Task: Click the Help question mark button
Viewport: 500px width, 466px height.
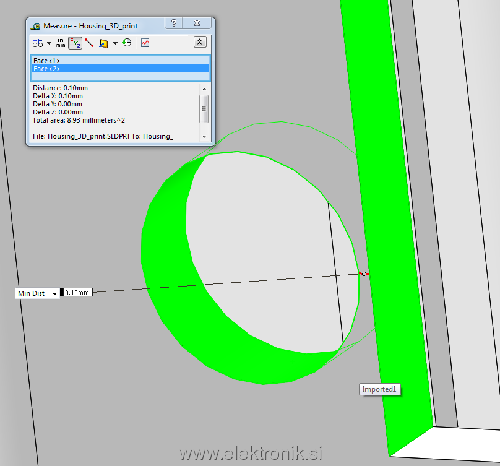Action: (174, 23)
